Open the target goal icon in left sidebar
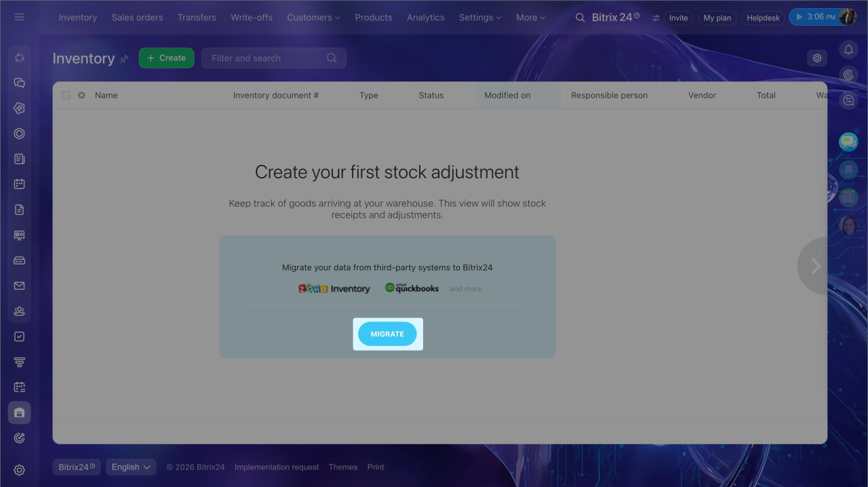Viewport: 868px width, 487px height. (x=19, y=438)
